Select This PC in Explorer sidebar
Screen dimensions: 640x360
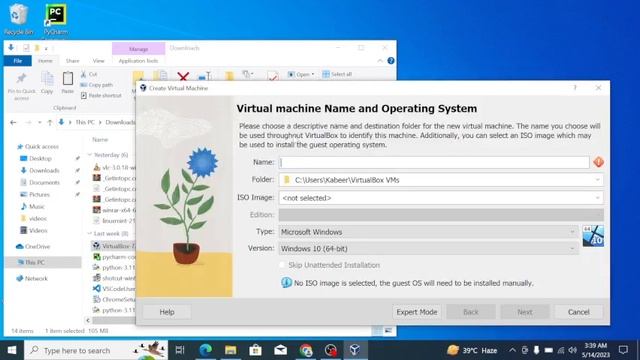pos(35,262)
